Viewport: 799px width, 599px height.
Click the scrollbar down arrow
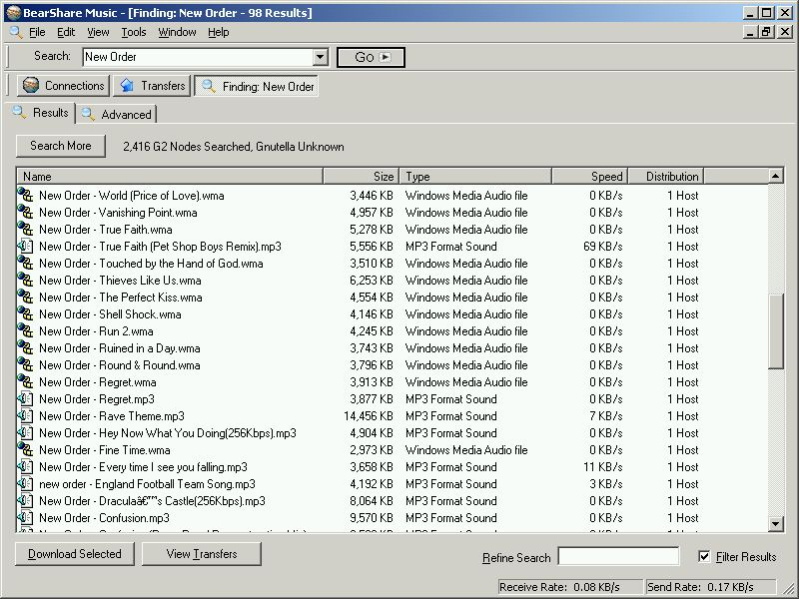coord(776,524)
